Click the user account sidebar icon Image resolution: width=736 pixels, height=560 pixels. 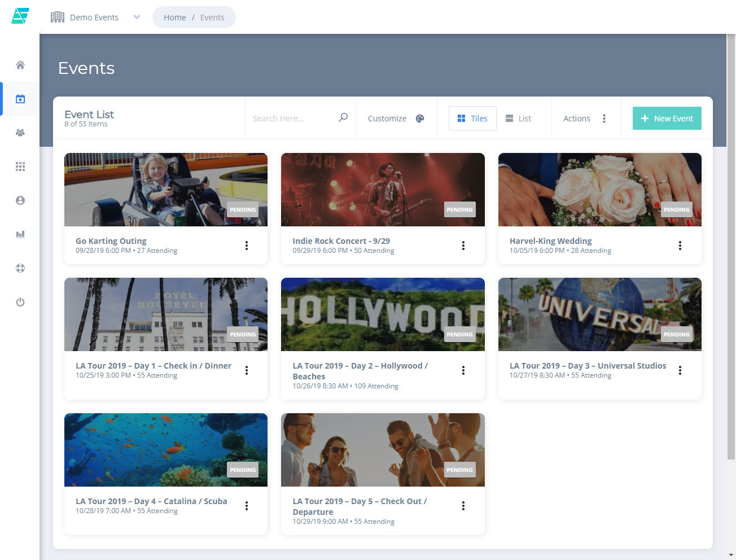[20, 200]
